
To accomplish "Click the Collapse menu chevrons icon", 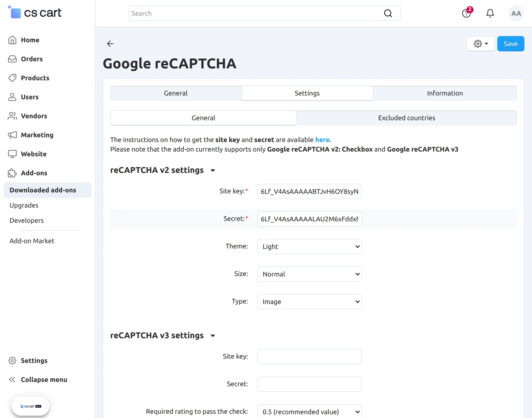I will [x=12, y=380].
